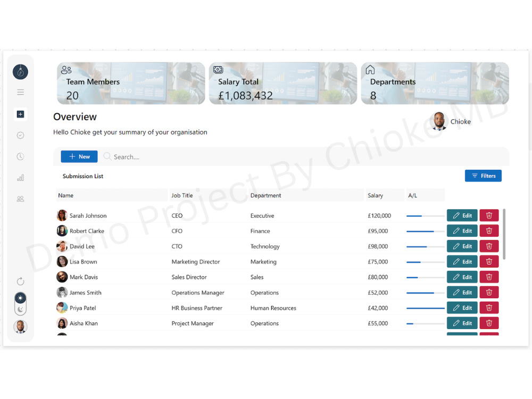This screenshot has height=399, width=532.
Task: Sort by Department column header
Action: 306,195
